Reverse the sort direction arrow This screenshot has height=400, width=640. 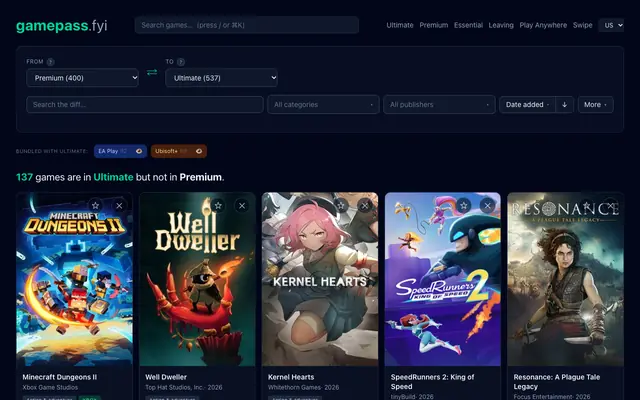coord(564,104)
